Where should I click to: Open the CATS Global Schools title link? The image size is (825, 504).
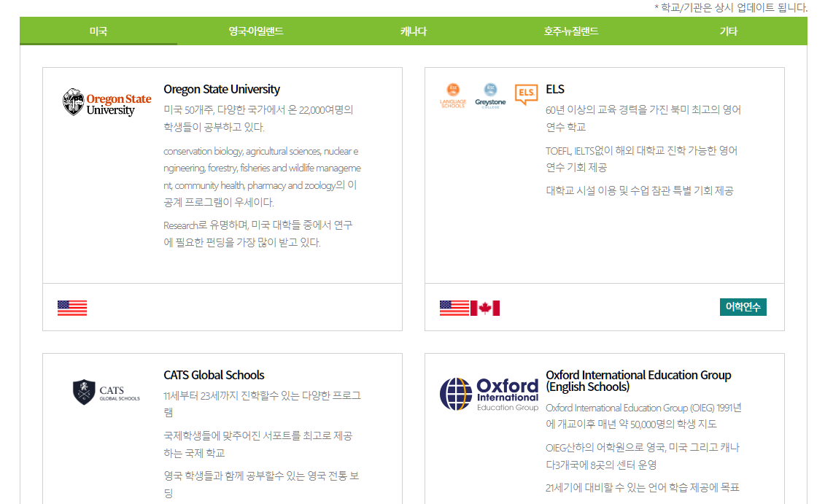point(214,375)
